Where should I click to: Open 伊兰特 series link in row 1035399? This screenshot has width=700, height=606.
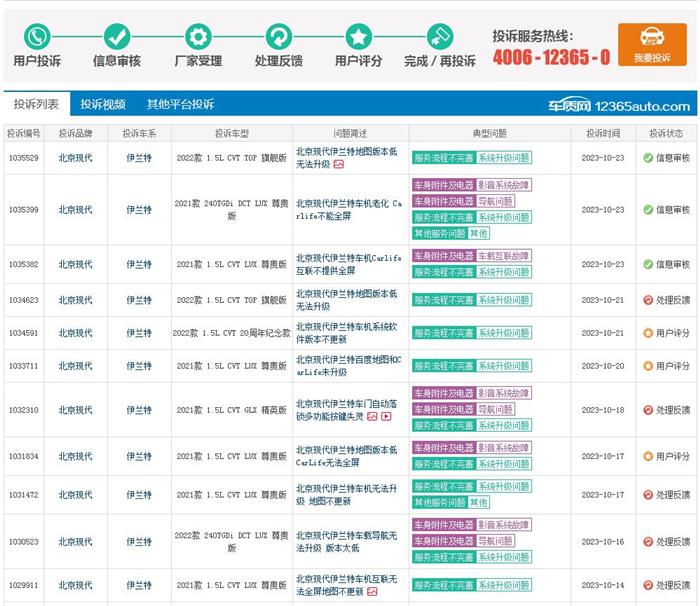[x=139, y=209]
